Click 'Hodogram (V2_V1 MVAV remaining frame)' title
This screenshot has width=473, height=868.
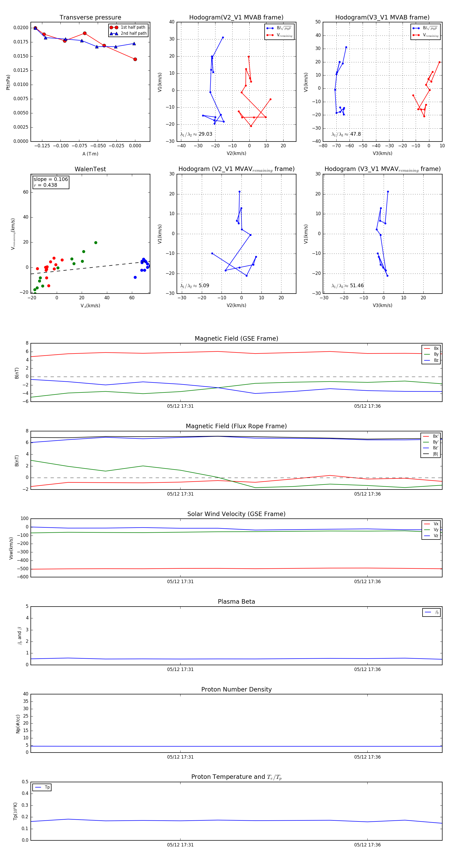(x=236, y=169)
